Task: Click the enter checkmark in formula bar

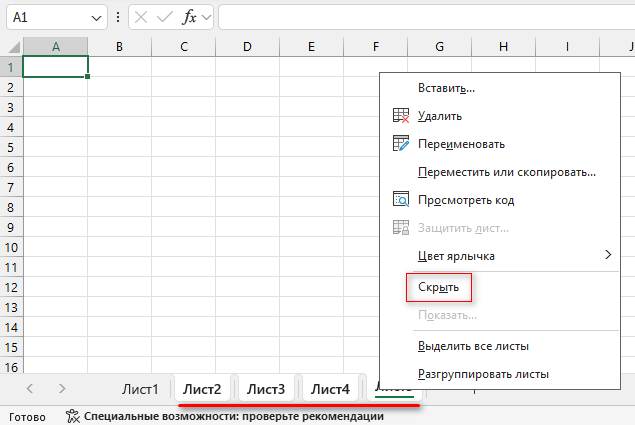Action: tap(165, 18)
